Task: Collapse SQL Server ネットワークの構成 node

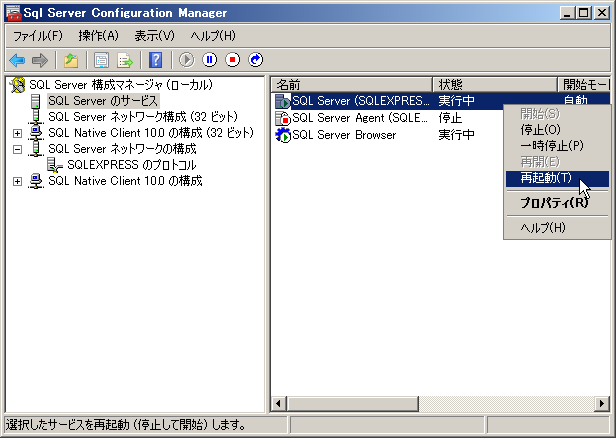Action: (17, 149)
